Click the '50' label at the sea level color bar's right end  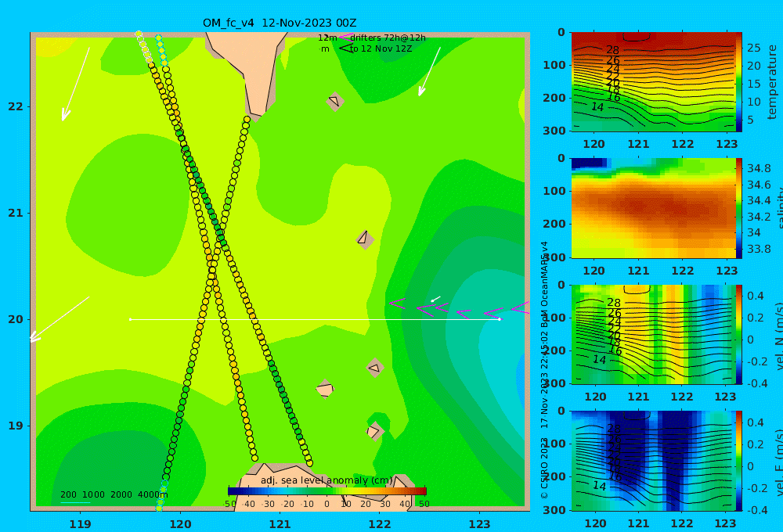click(424, 504)
